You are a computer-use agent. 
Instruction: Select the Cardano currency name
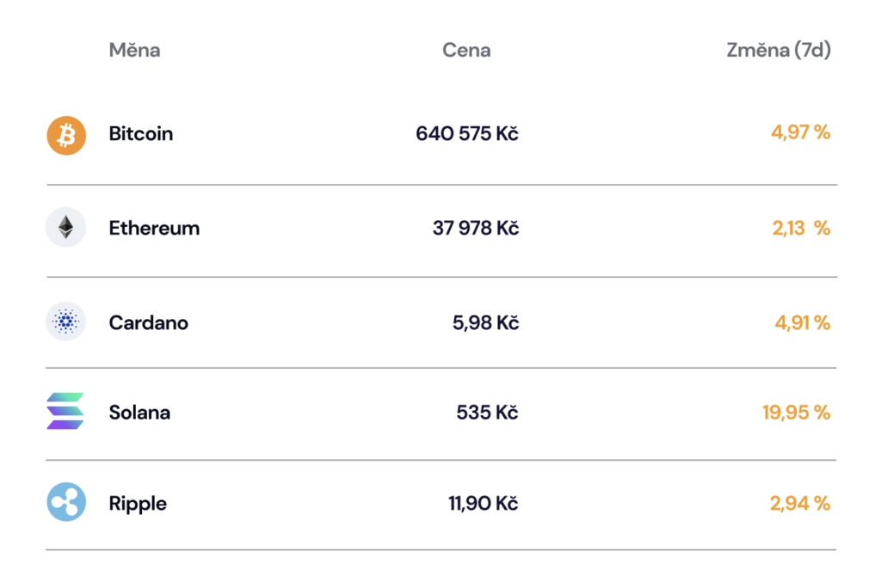pos(148,322)
